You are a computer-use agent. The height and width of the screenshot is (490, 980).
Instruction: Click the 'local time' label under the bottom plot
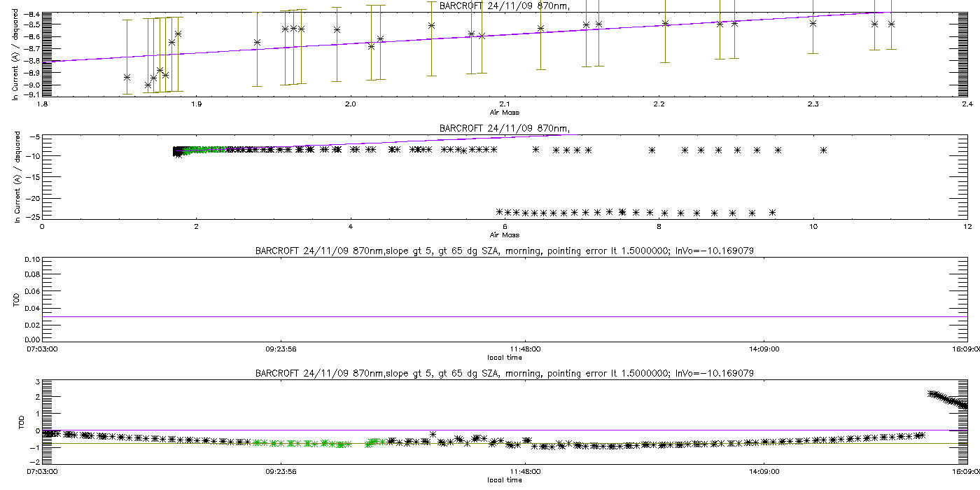[504, 480]
